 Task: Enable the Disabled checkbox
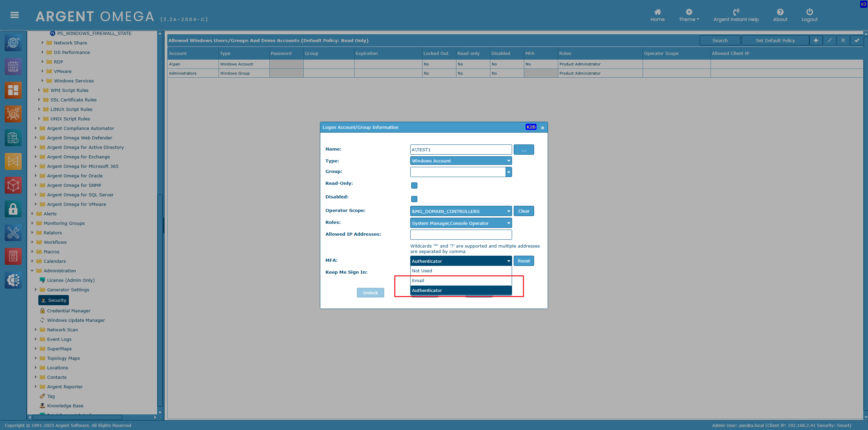pos(414,199)
